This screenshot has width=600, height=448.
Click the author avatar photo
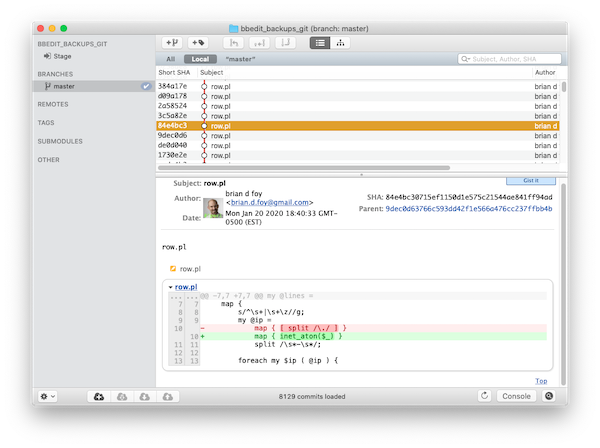point(213,208)
